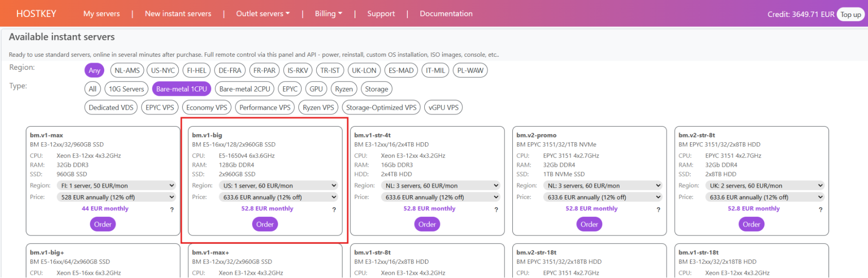This screenshot has height=278, width=868.
Task: Click help question mark on bm.v2-promo card
Action: coord(658,209)
